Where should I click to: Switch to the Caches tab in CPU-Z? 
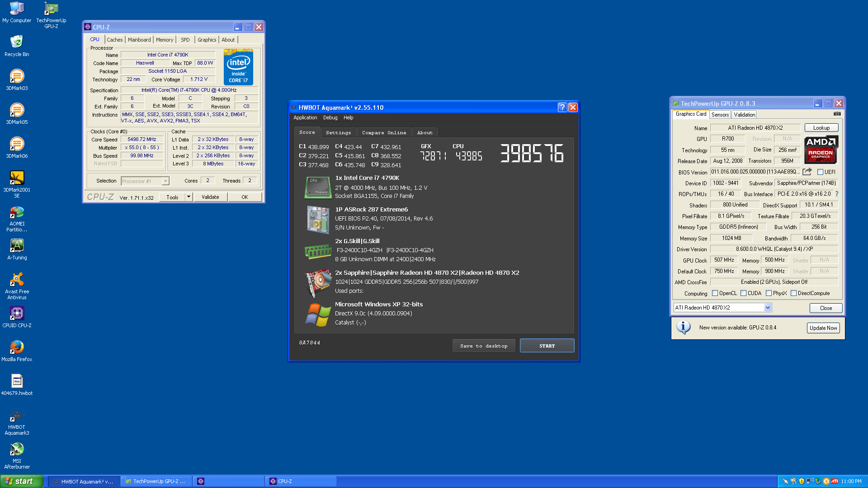click(x=115, y=40)
